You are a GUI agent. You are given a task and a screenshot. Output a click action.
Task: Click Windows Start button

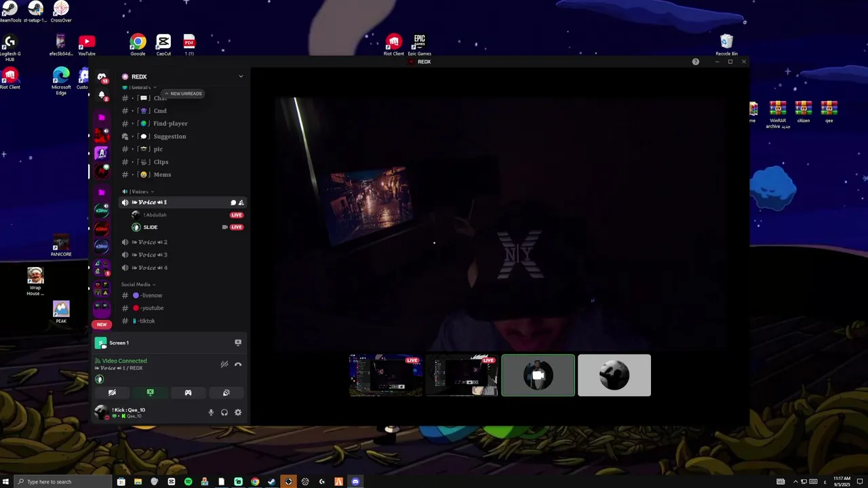(6, 482)
